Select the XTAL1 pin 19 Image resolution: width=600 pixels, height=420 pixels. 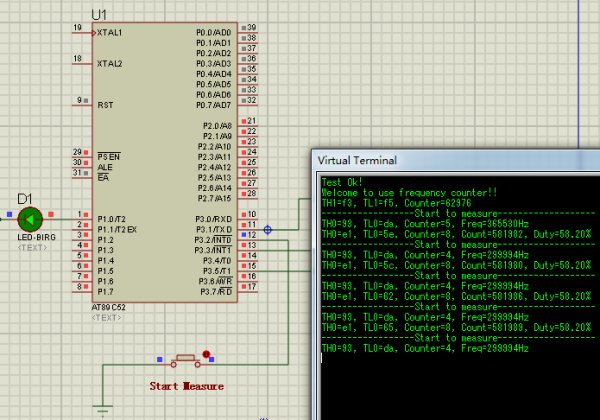[82, 32]
